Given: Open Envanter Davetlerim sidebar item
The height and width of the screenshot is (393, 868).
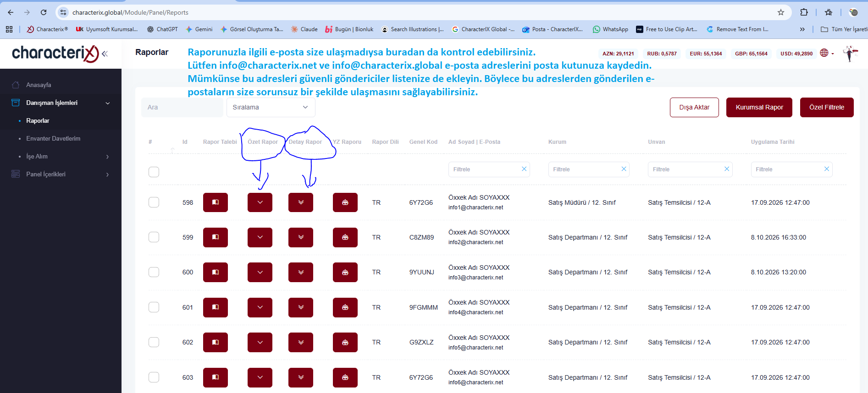Looking at the screenshot, I should tap(61, 138).
